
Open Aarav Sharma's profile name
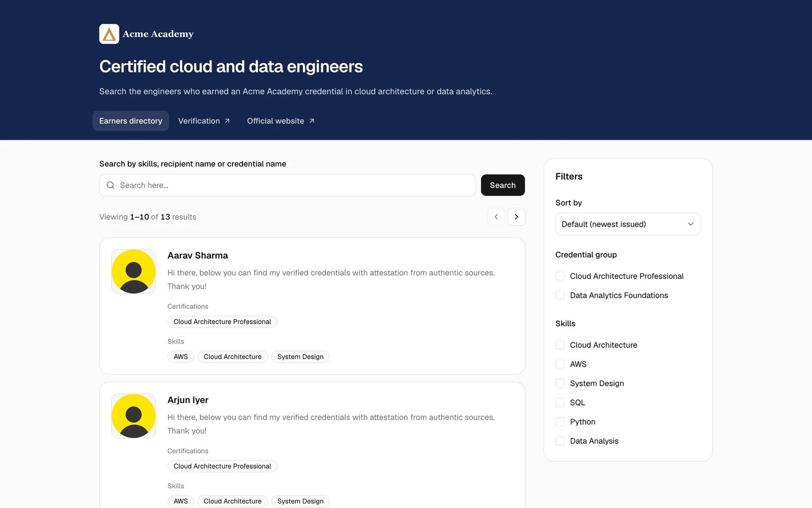point(197,256)
